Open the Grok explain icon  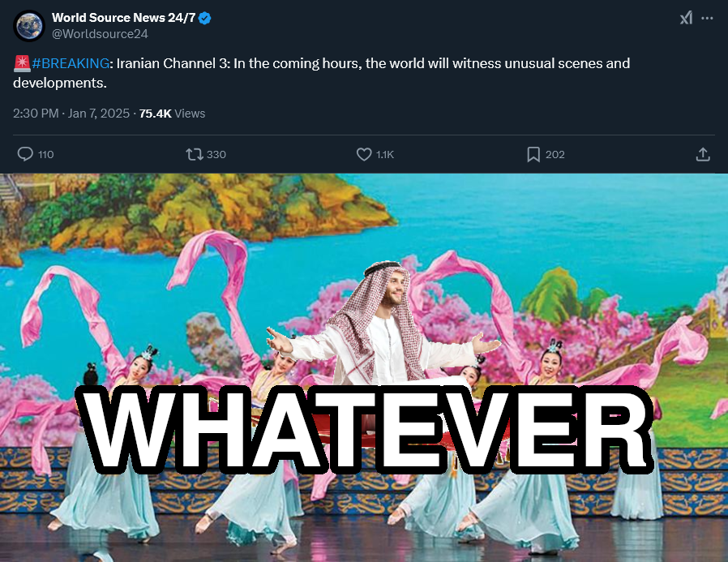click(686, 18)
